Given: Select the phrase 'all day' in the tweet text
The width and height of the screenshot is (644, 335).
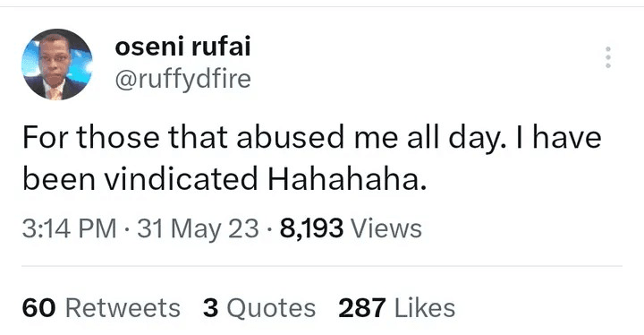Looking at the screenshot, I should tap(453, 139).
